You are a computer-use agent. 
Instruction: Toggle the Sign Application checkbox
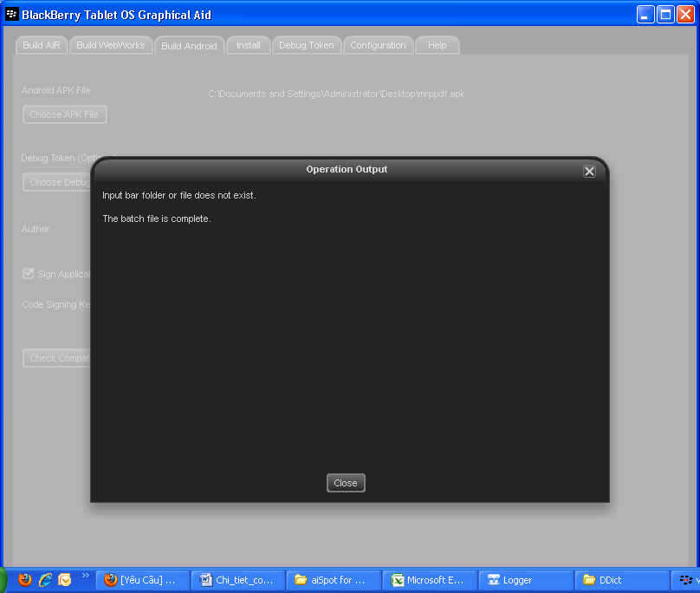pyautogui.click(x=28, y=273)
